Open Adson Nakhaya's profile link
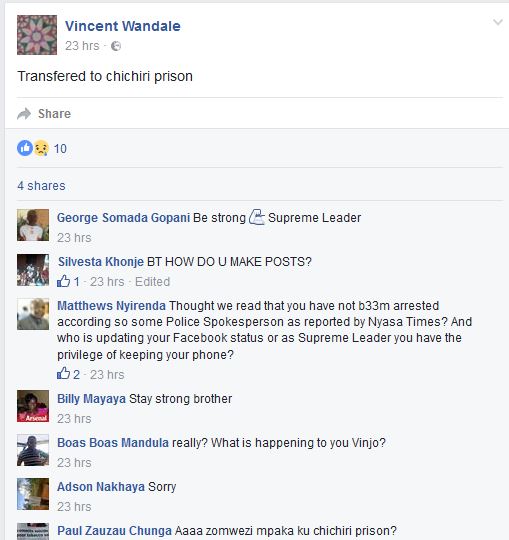The height and width of the screenshot is (540, 509). click(x=101, y=487)
